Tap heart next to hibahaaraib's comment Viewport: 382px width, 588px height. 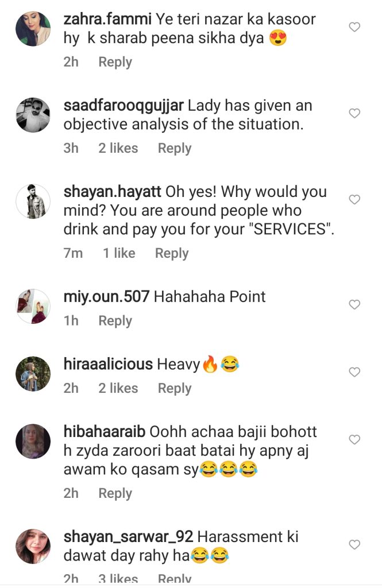[x=354, y=439]
